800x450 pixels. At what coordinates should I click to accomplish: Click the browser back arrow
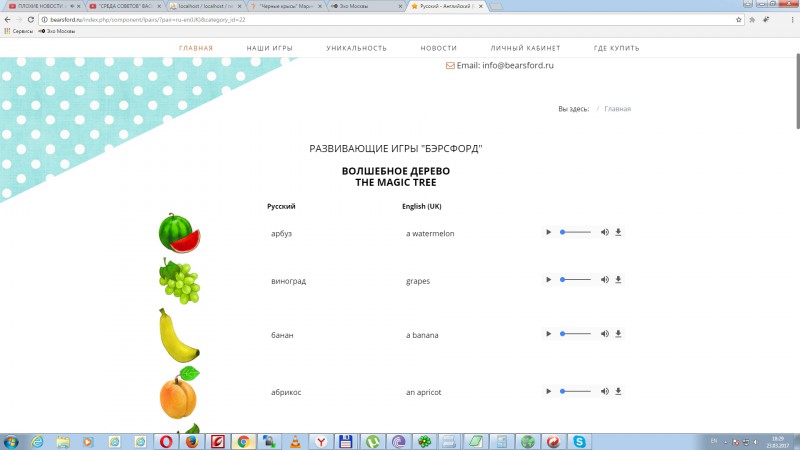(x=7, y=19)
